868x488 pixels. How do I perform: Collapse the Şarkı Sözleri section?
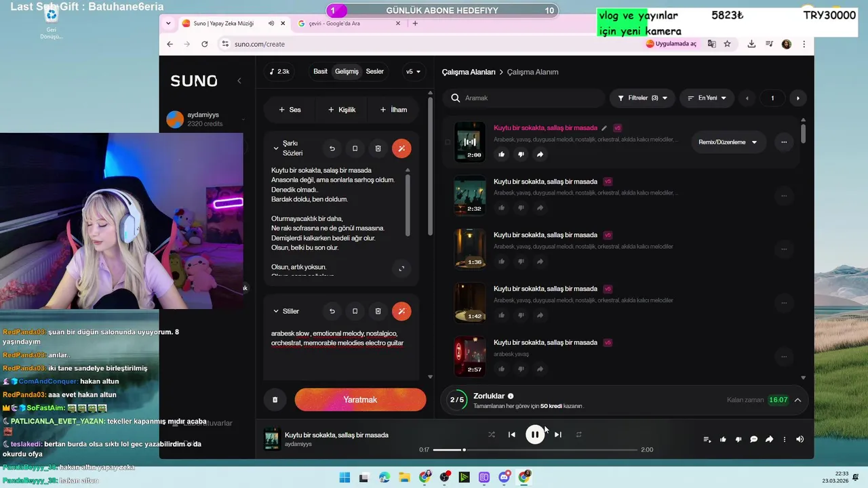276,148
